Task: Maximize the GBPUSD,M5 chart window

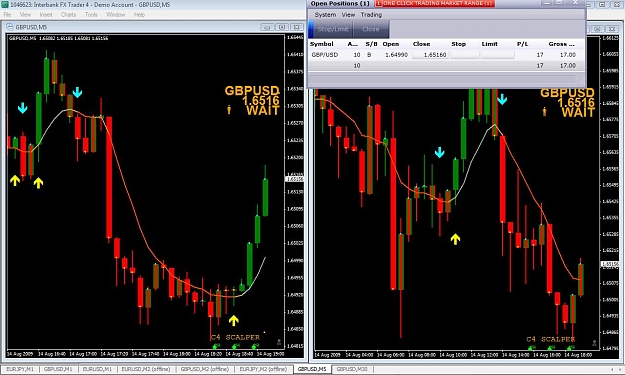Action: coord(282,27)
